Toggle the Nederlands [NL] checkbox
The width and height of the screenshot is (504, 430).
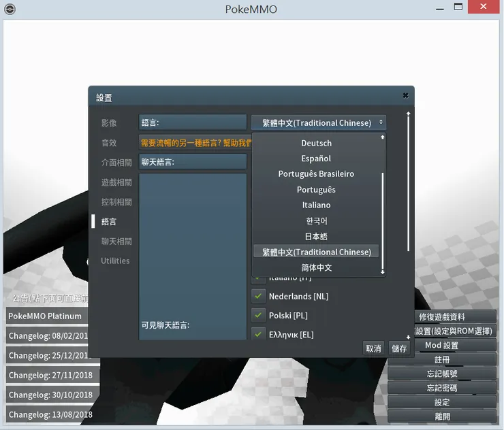coord(258,296)
